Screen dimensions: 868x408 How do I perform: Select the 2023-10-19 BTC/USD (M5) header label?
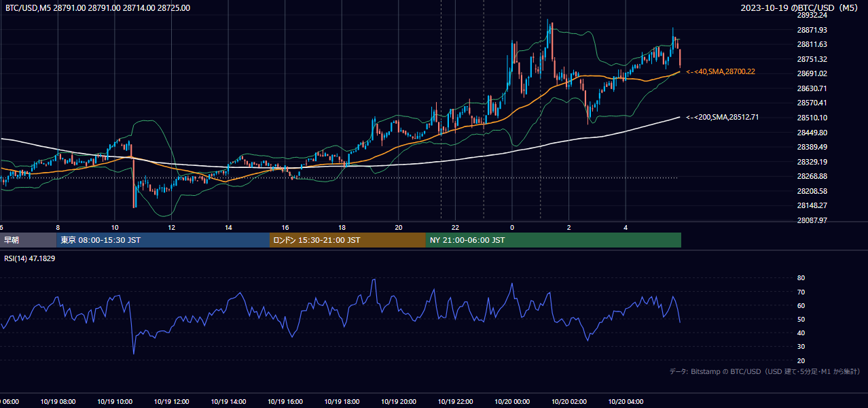pyautogui.click(x=801, y=8)
